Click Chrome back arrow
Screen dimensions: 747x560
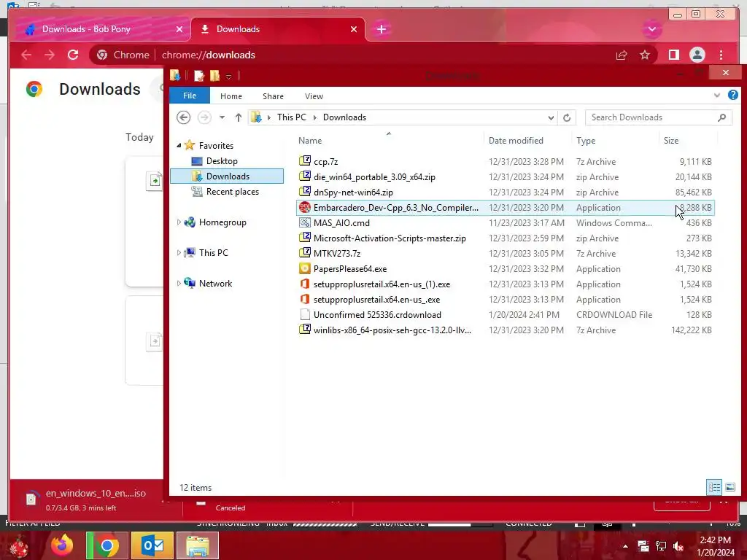(x=26, y=55)
